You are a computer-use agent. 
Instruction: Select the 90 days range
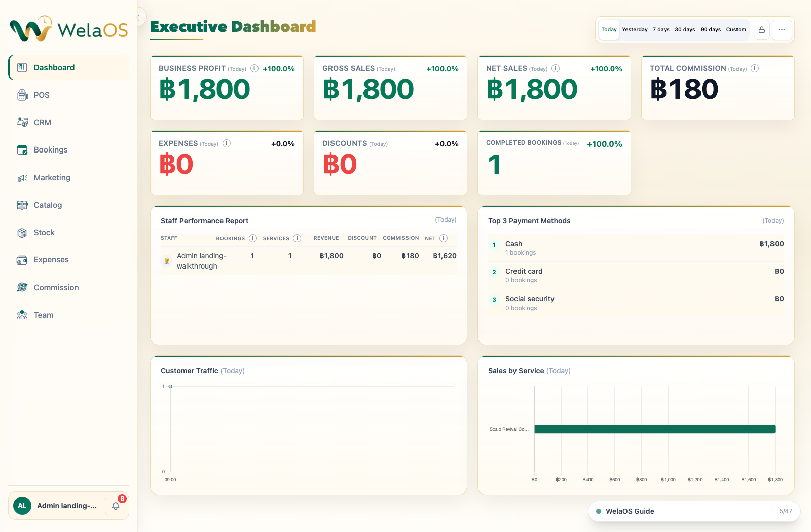pos(711,30)
